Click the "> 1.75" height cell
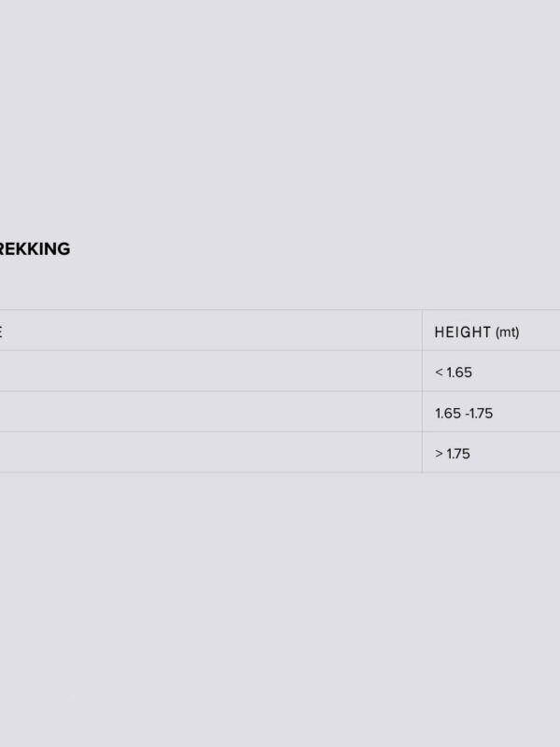This screenshot has width=560, height=747. (491, 453)
